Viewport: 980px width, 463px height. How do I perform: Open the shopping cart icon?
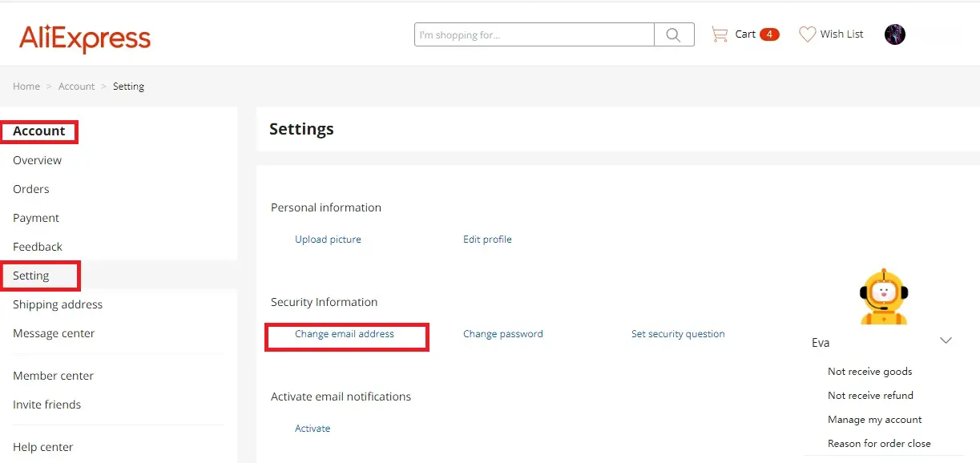click(x=720, y=34)
